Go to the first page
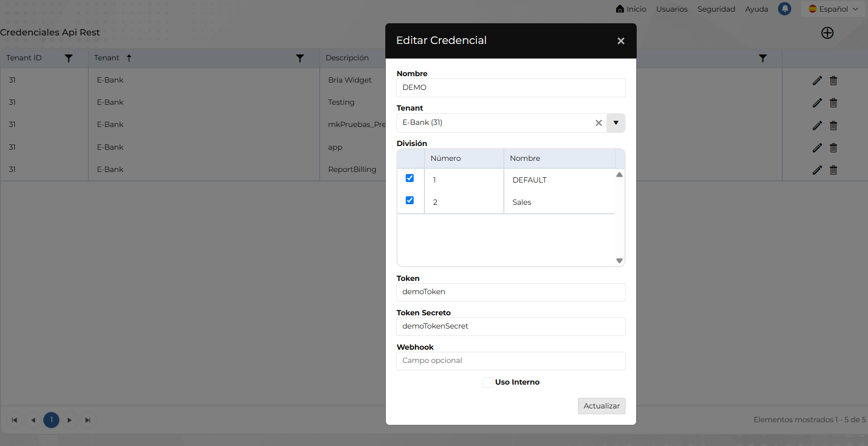This screenshot has height=446, width=868. pos(15,420)
